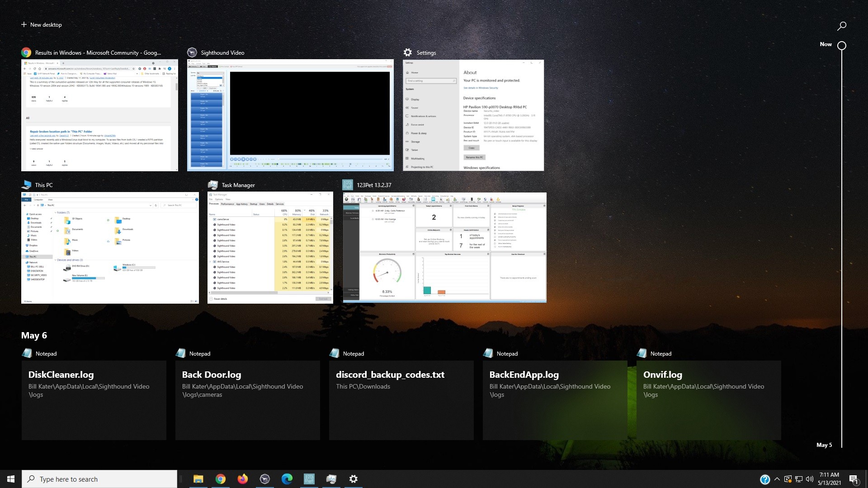Open Firefox from the taskbar

pyautogui.click(x=242, y=479)
